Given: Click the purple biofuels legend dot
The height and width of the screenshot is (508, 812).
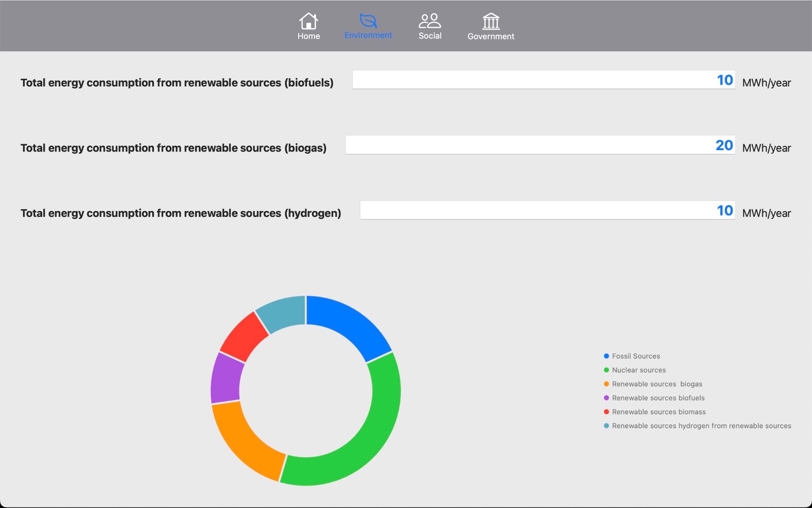Looking at the screenshot, I should 606,398.
